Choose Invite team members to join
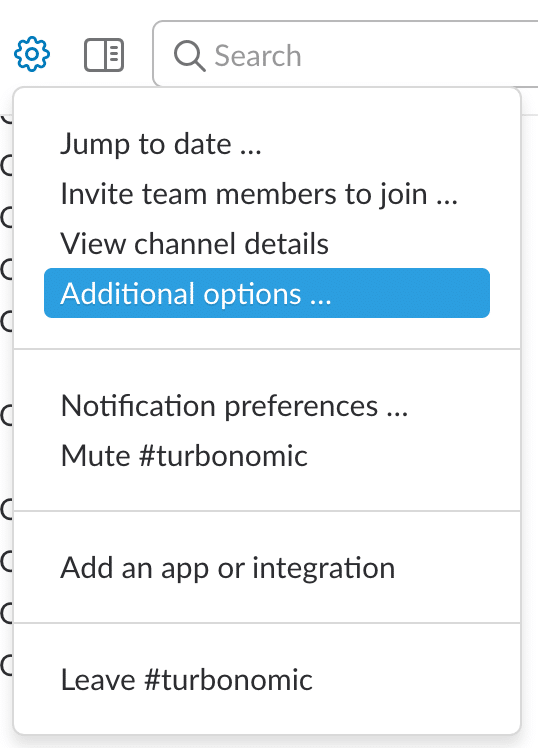 [x=259, y=194]
